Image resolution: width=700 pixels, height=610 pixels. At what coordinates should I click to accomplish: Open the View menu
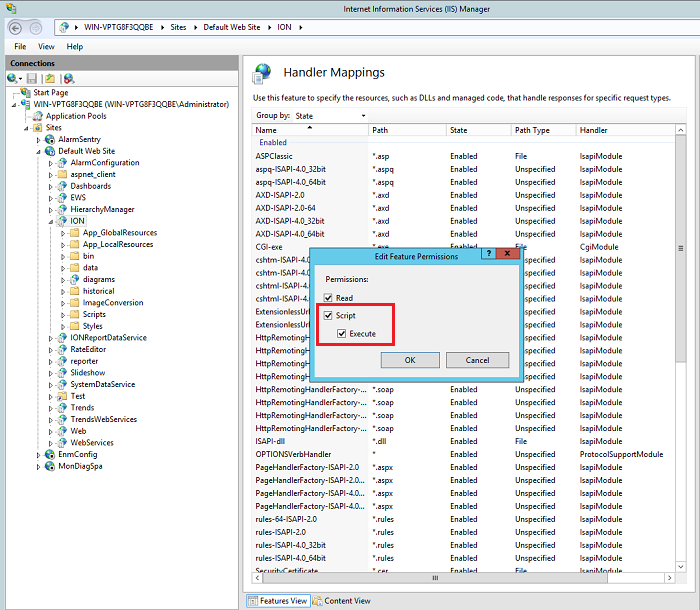pyautogui.click(x=46, y=46)
